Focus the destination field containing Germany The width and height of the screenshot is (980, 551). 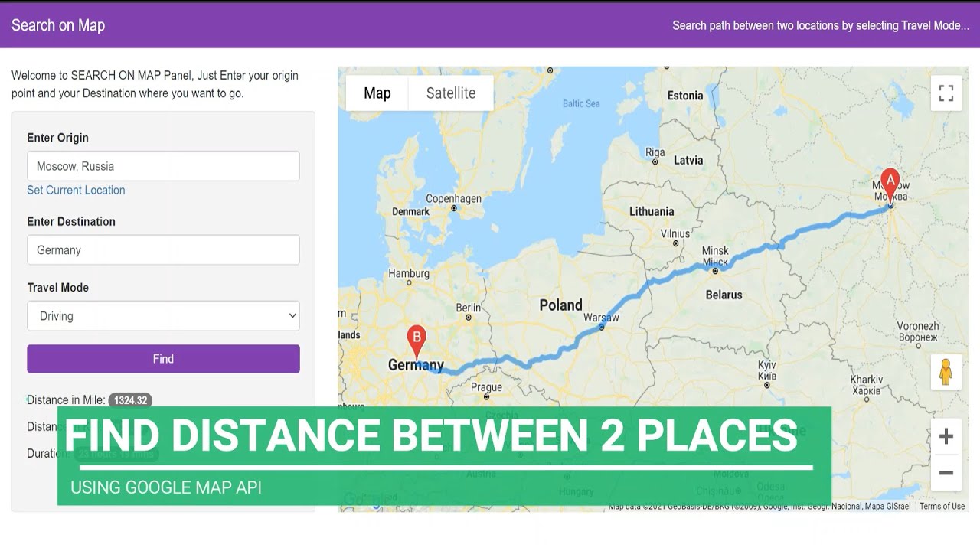point(163,250)
